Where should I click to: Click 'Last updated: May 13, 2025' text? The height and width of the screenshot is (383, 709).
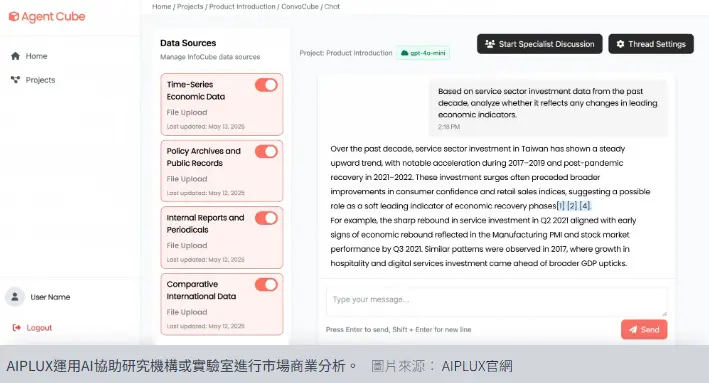pos(205,127)
